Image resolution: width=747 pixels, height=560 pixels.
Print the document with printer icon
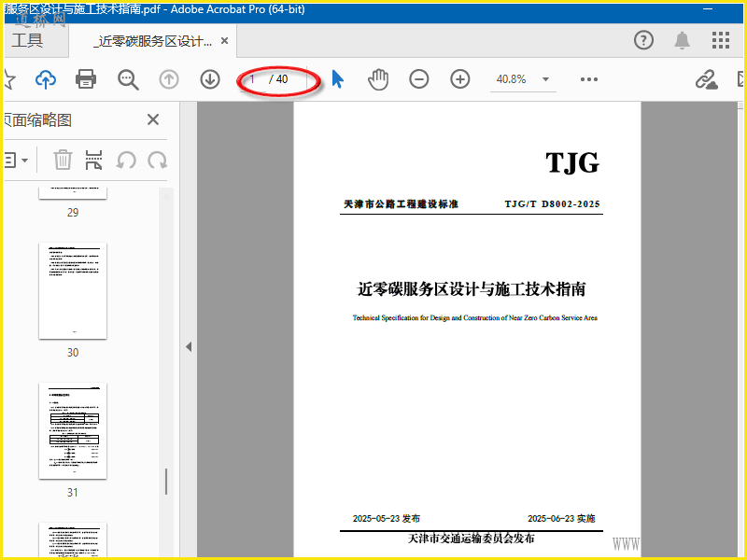86,79
